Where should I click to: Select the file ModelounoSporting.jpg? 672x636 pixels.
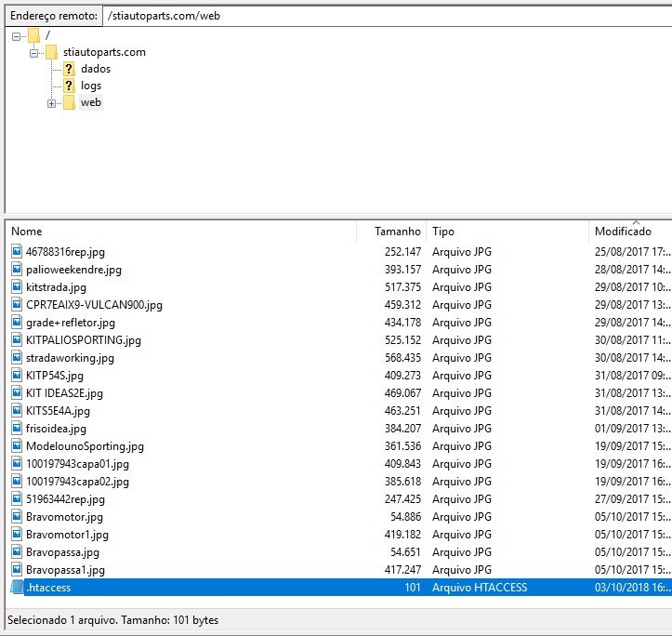[x=85, y=446]
